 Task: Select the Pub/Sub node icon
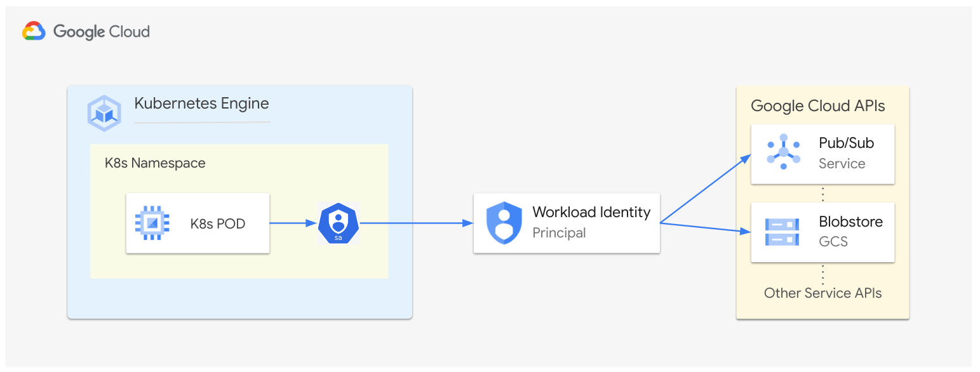(784, 152)
